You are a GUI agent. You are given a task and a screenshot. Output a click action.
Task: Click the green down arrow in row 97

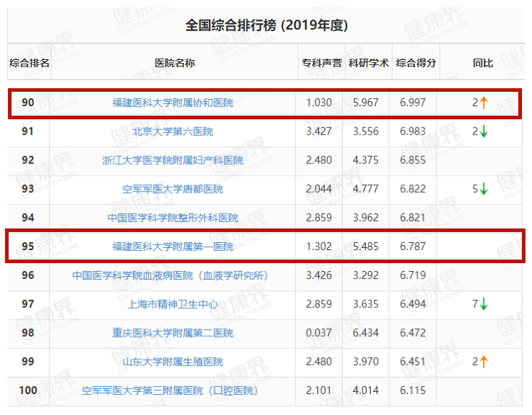484,304
